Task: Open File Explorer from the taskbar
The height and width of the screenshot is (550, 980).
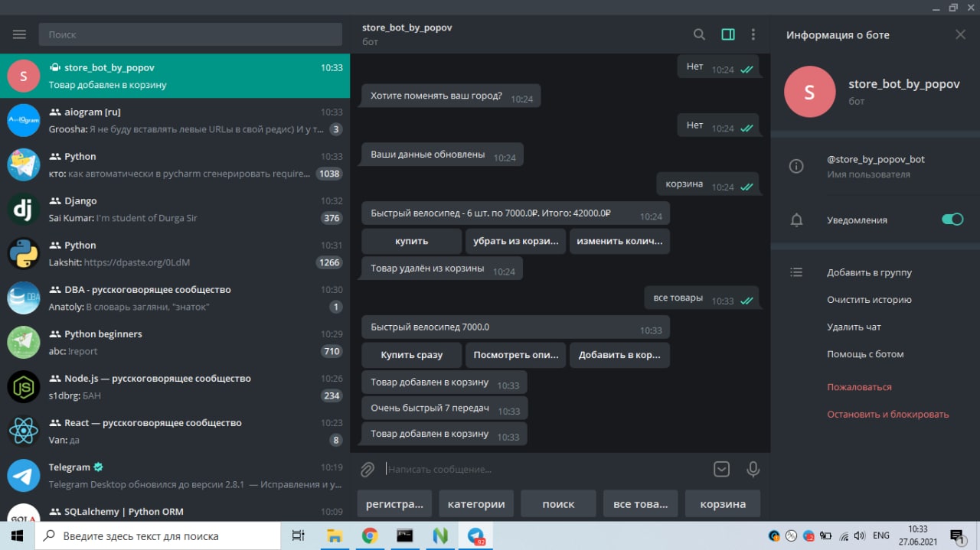Action: 335,536
